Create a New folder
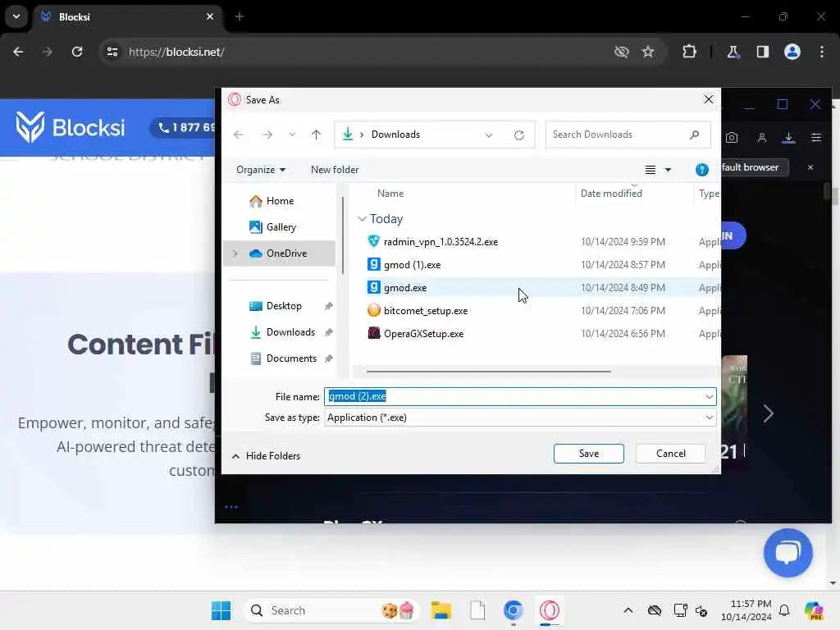840x630 pixels. pyautogui.click(x=335, y=170)
